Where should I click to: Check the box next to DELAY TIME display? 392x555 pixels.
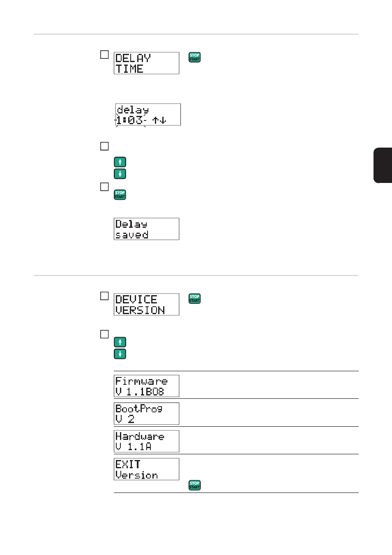[104, 55]
